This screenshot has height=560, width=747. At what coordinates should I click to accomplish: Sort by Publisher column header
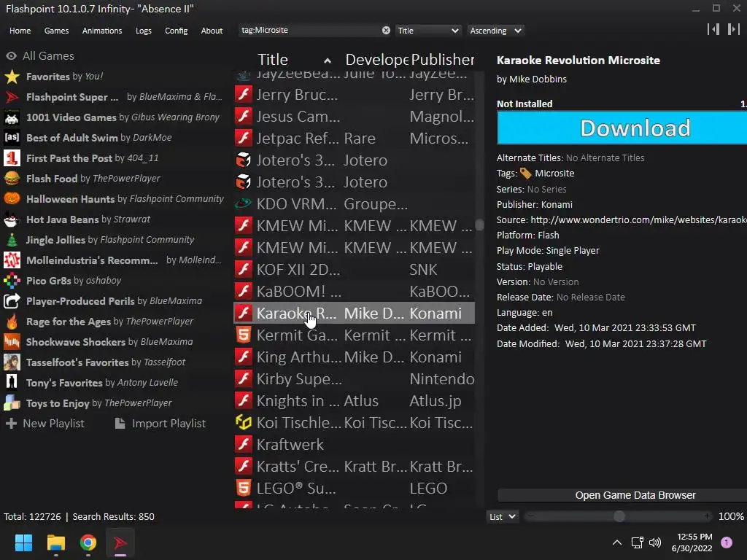[x=442, y=60]
